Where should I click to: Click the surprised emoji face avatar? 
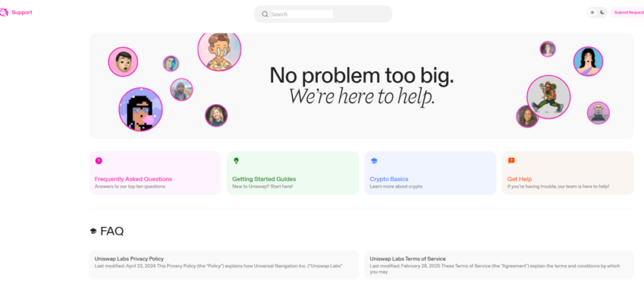(123, 62)
